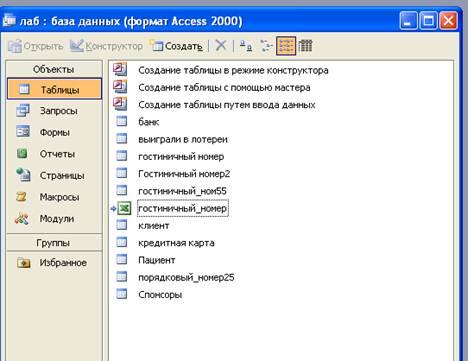Select the выиграли в лотереи table
Viewport: 468px width, 361px height.
pyautogui.click(x=183, y=139)
